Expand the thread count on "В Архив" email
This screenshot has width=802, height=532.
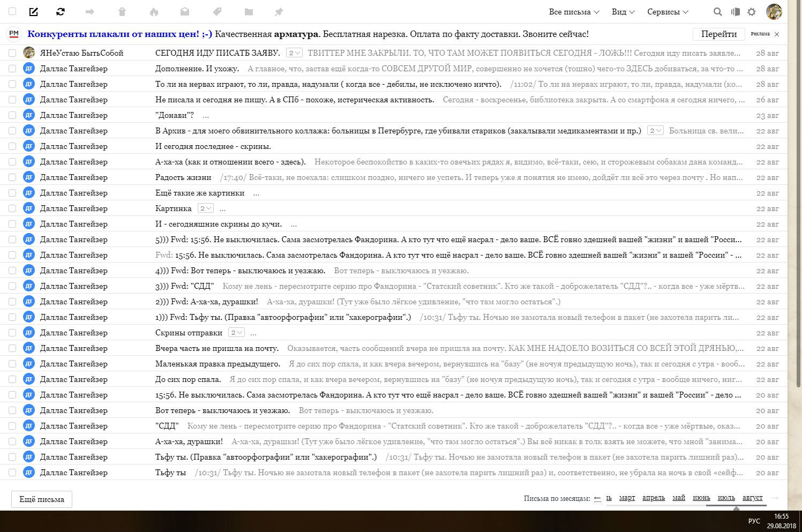click(x=655, y=130)
